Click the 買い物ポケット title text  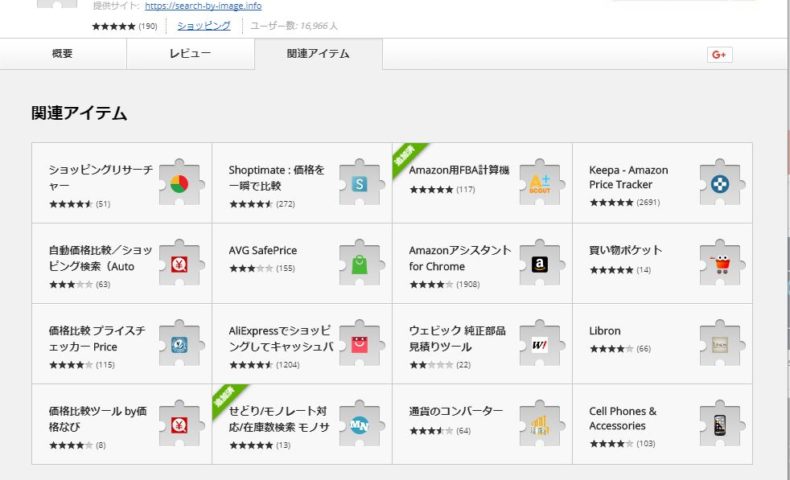point(625,250)
